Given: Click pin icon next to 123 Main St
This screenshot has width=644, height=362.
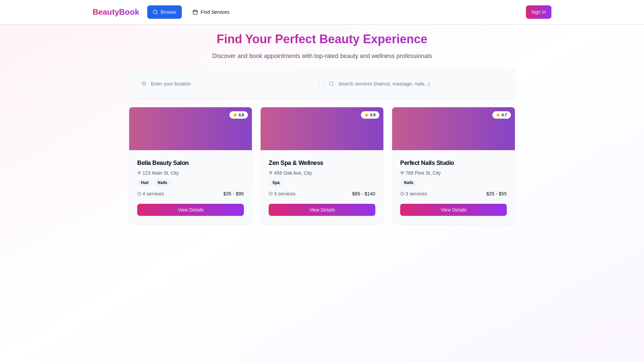Looking at the screenshot, I should pyautogui.click(x=139, y=173).
